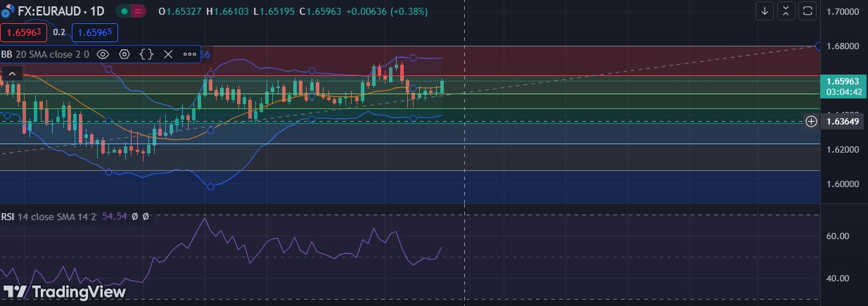Click the spread value 0.2

[x=59, y=32]
